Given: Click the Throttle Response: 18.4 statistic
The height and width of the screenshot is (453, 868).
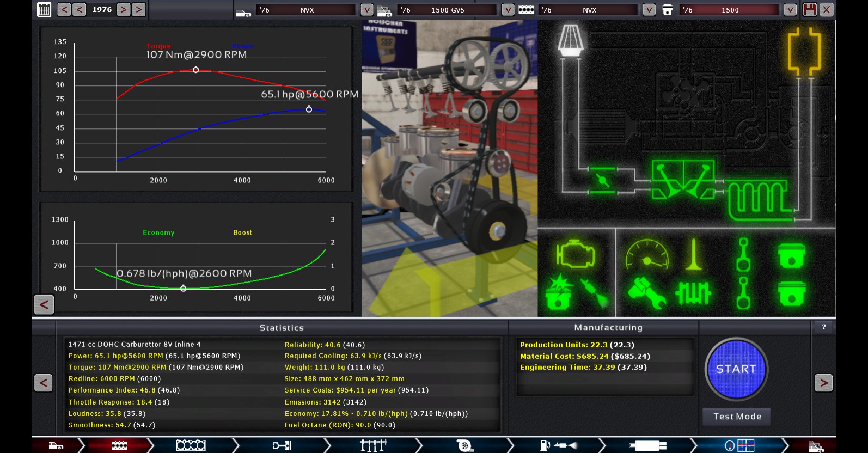Looking at the screenshot, I should click(x=119, y=402).
